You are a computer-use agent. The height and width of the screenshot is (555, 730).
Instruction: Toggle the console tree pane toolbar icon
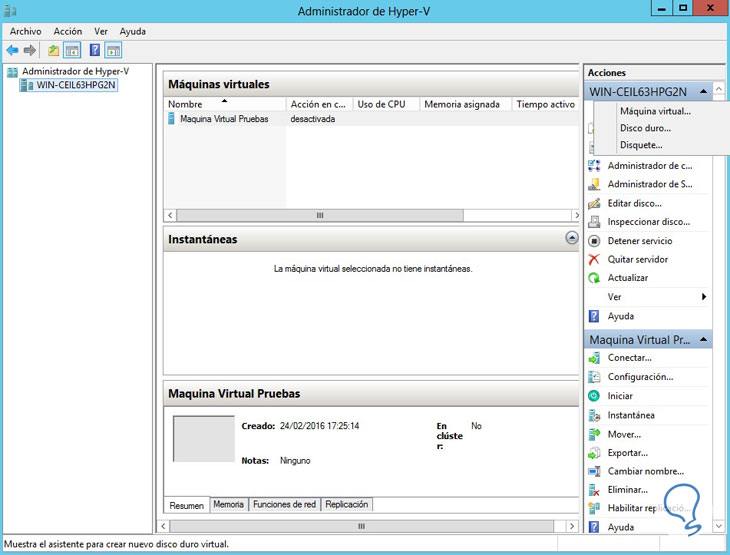click(72, 50)
